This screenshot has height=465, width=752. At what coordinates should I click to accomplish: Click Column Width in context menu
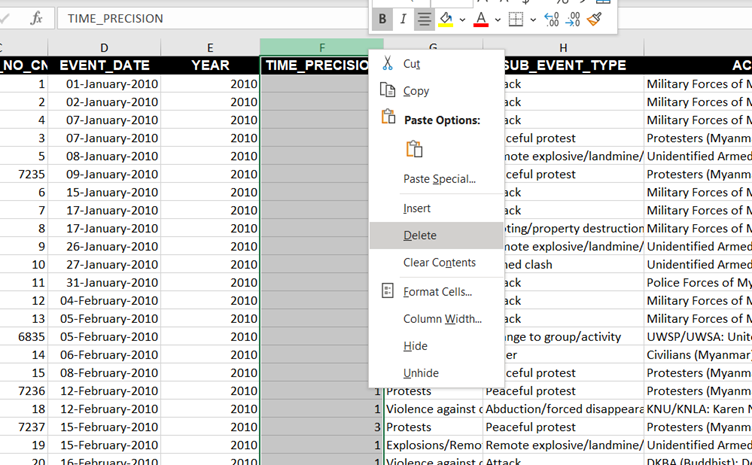(x=442, y=319)
